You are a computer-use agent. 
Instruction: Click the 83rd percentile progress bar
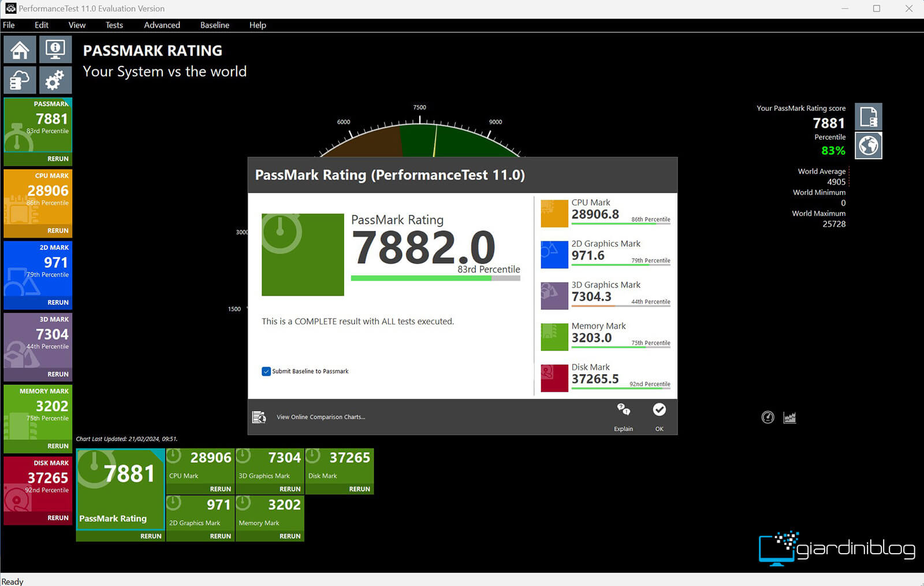(x=435, y=278)
